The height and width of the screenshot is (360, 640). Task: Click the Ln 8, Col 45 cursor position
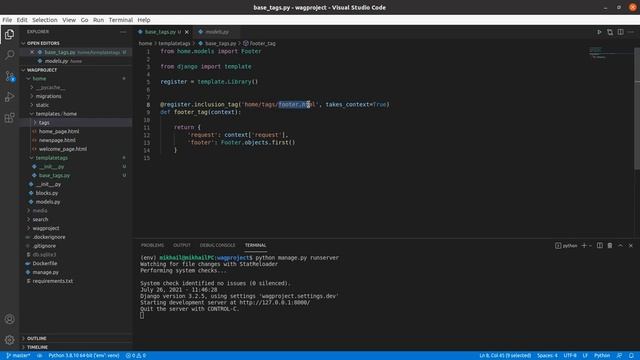(x=505, y=356)
